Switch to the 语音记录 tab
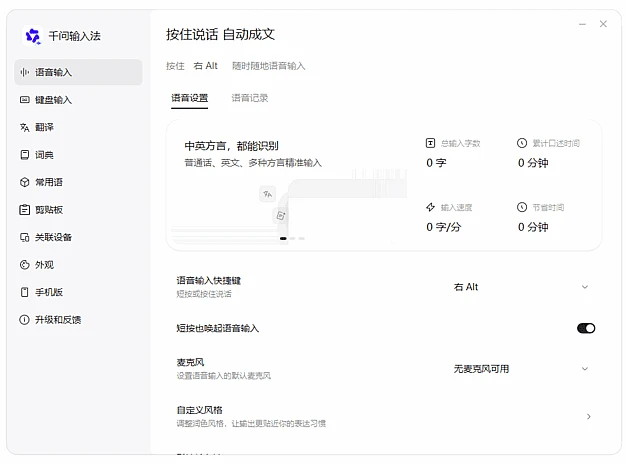 pyautogui.click(x=250, y=98)
